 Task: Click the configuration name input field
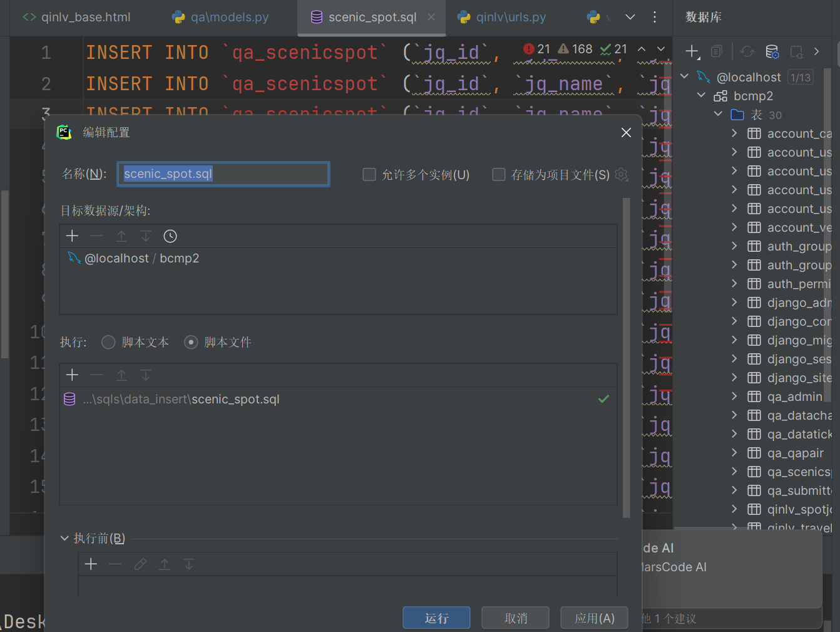click(x=223, y=174)
